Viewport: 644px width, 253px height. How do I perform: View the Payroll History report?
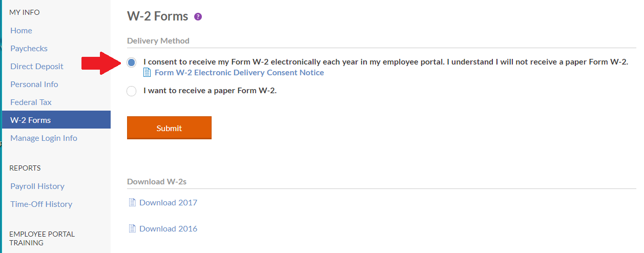pos(37,186)
